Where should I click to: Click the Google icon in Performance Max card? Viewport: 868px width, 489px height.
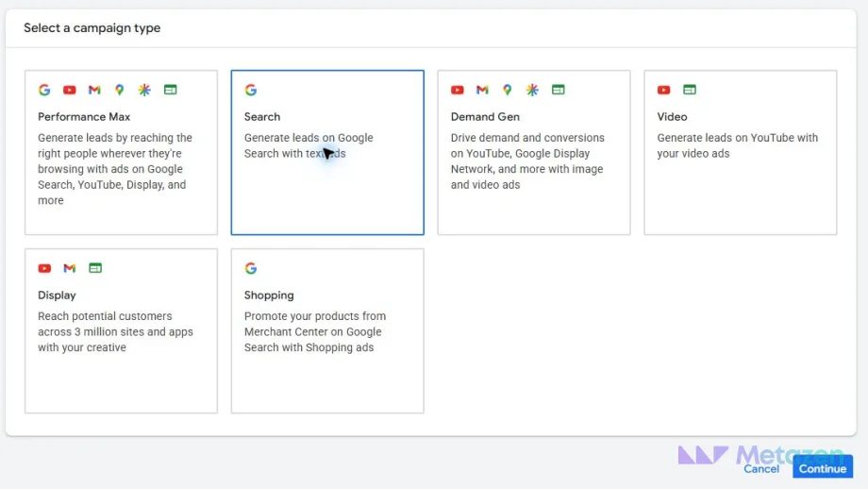pos(44,90)
